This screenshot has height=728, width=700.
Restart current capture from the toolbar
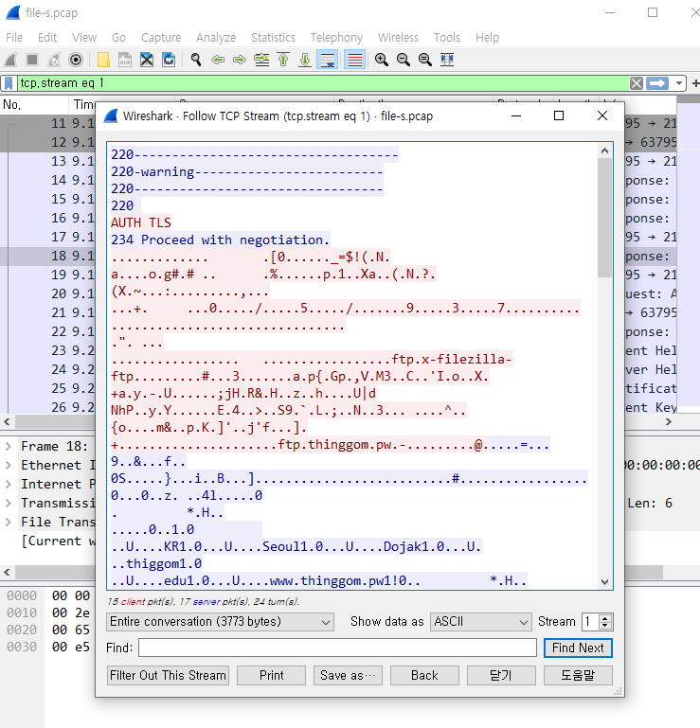54,60
